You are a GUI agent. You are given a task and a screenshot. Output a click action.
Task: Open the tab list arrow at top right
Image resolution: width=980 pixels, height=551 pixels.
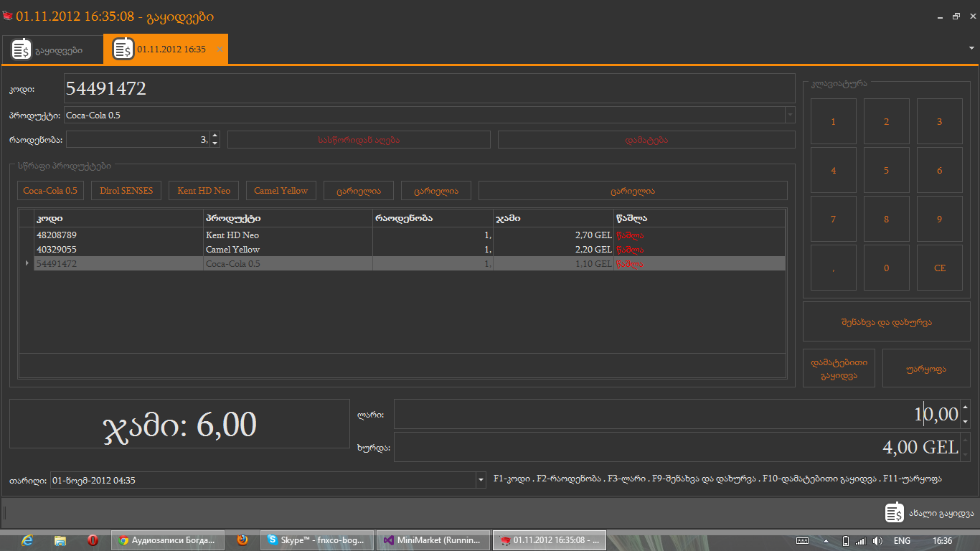[971, 48]
